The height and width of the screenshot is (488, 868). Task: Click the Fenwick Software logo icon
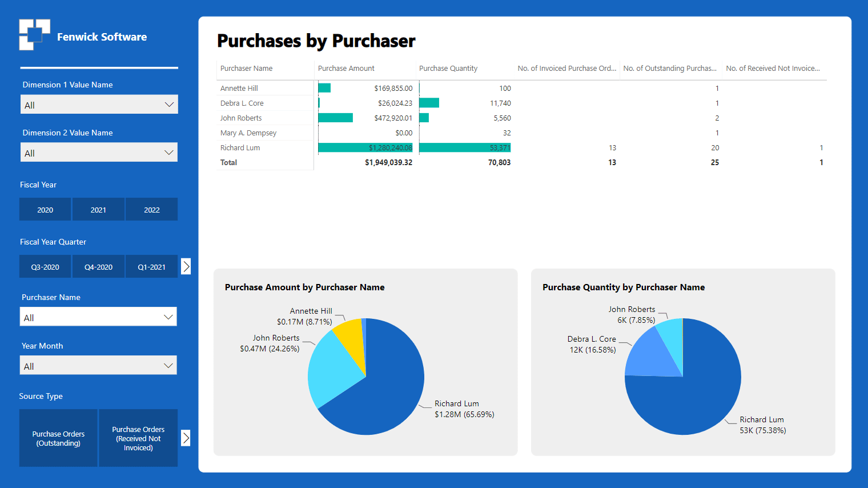pos(34,34)
